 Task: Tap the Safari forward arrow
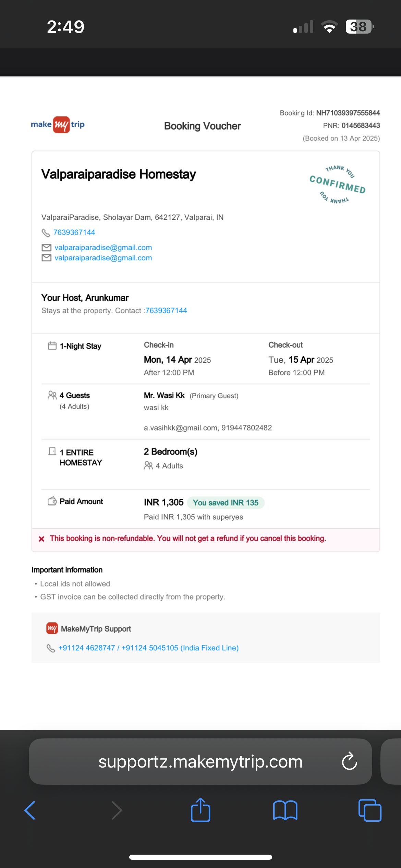tap(117, 810)
